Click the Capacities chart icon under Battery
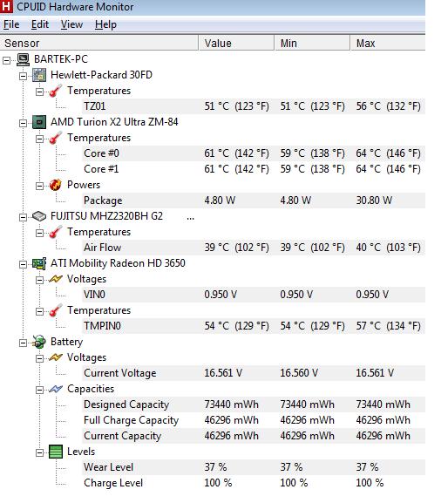Screen dimensions: 448x503 tap(56, 390)
